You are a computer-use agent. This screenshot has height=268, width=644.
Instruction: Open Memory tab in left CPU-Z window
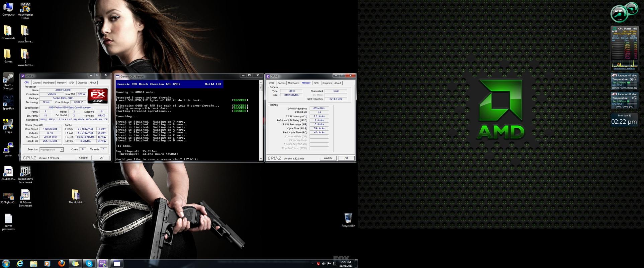(61, 83)
